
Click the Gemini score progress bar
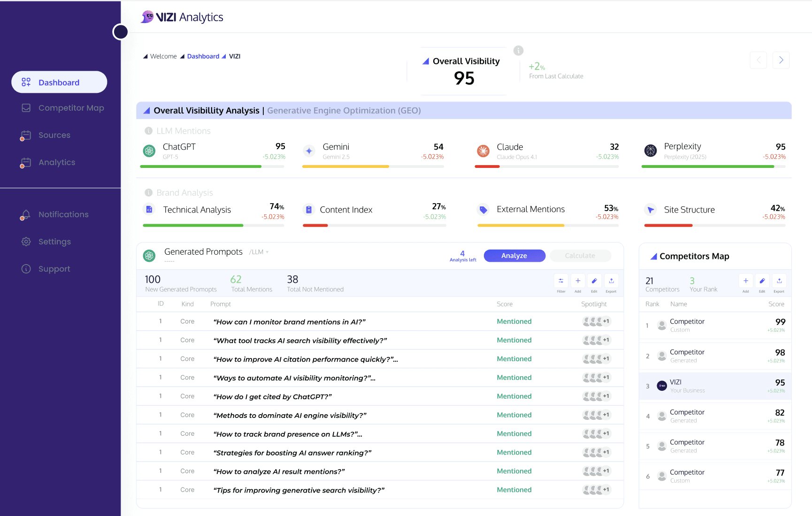coord(373,167)
